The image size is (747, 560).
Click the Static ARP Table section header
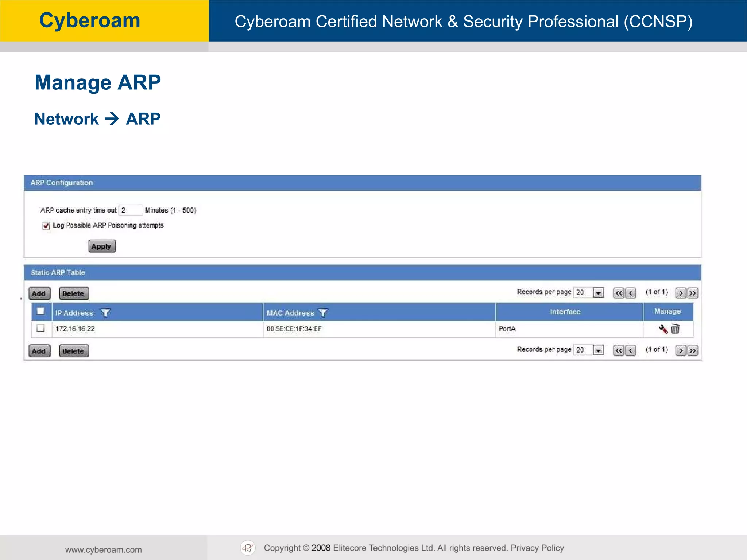coord(363,273)
